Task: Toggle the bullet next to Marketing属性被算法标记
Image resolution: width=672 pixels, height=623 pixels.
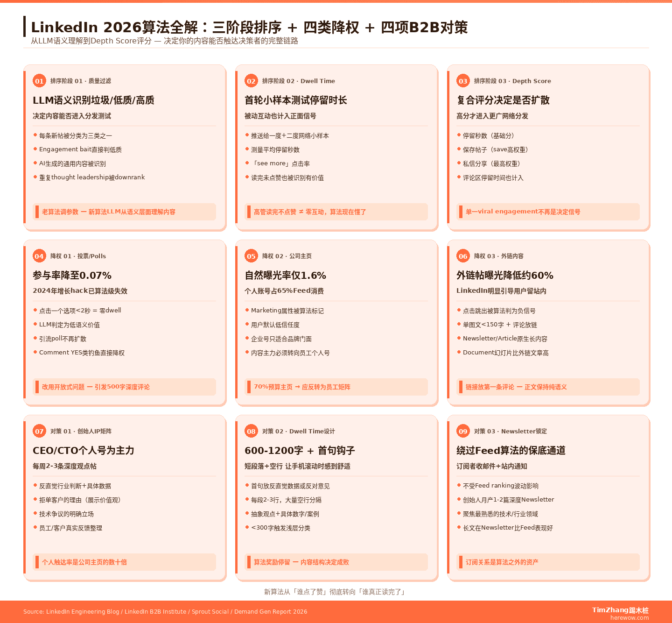Action: pyautogui.click(x=247, y=311)
